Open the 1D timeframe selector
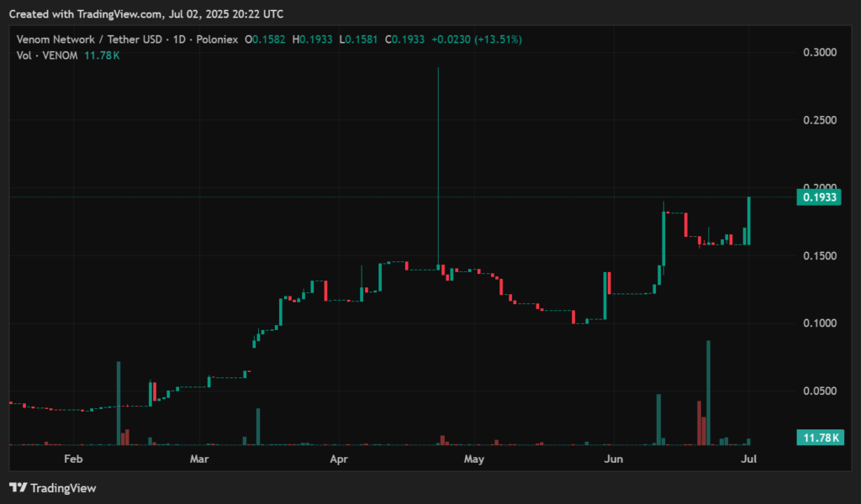Screen dimensions: 861x504 [x=178, y=39]
